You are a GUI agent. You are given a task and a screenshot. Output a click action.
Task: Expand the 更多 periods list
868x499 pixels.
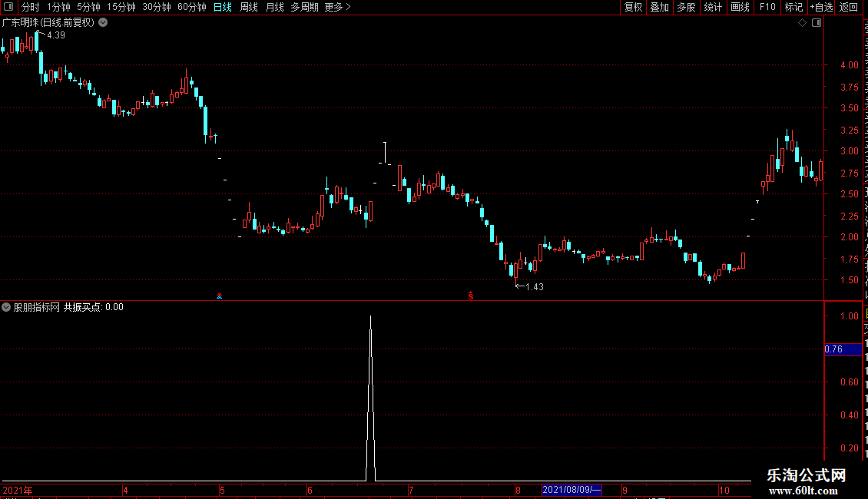tap(337, 7)
